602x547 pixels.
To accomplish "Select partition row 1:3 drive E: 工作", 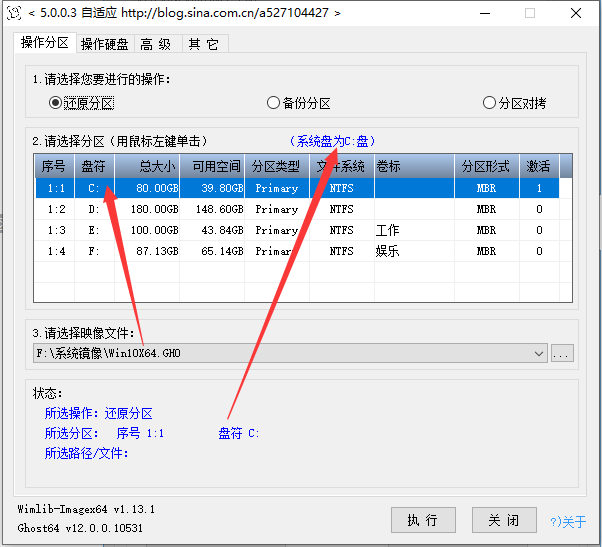I will click(x=300, y=230).
